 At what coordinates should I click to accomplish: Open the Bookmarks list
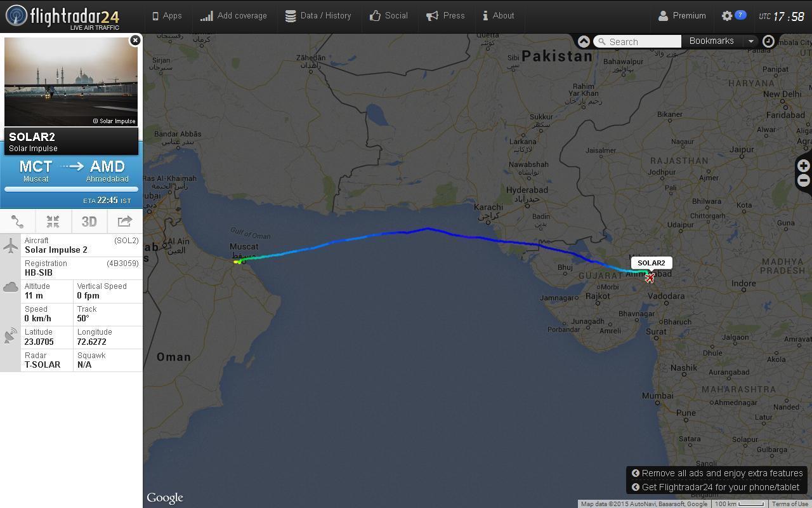click(712, 41)
